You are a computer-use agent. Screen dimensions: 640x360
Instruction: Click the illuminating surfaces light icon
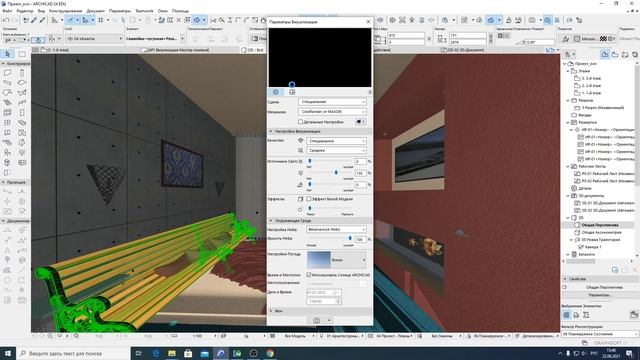[301, 184]
